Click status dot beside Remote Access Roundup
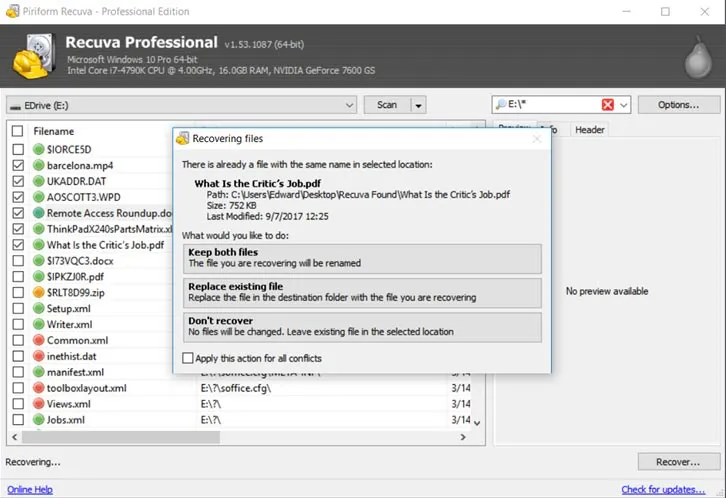Image resolution: width=726 pixels, height=498 pixels. coord(39,213)
